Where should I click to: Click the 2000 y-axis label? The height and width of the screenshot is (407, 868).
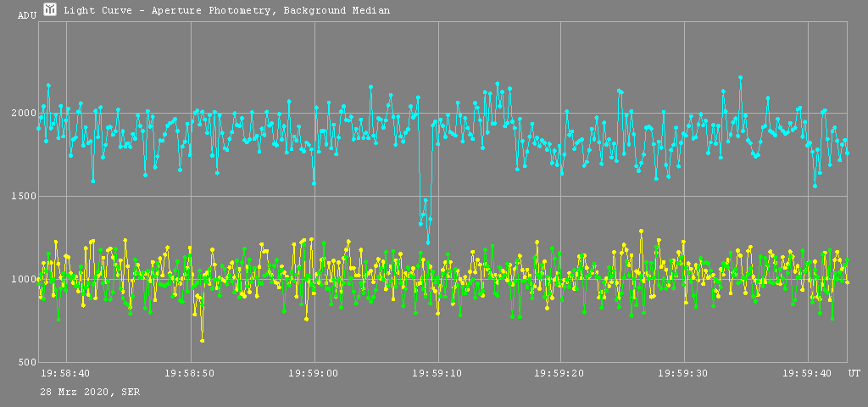point(23,114)
